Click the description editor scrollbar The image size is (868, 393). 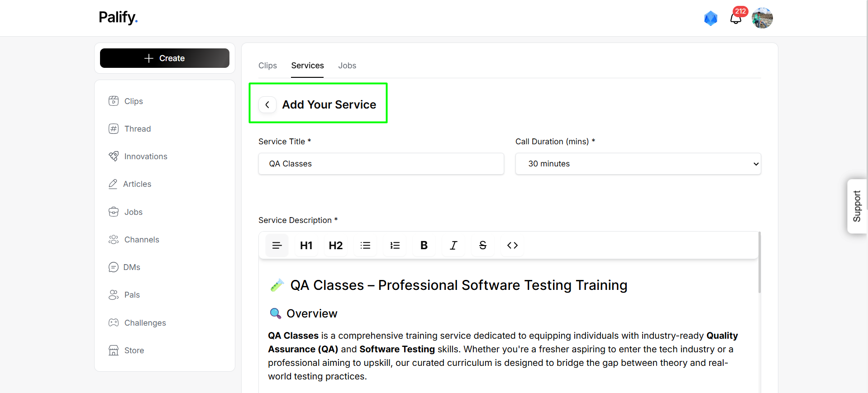(x=759, y=263)
